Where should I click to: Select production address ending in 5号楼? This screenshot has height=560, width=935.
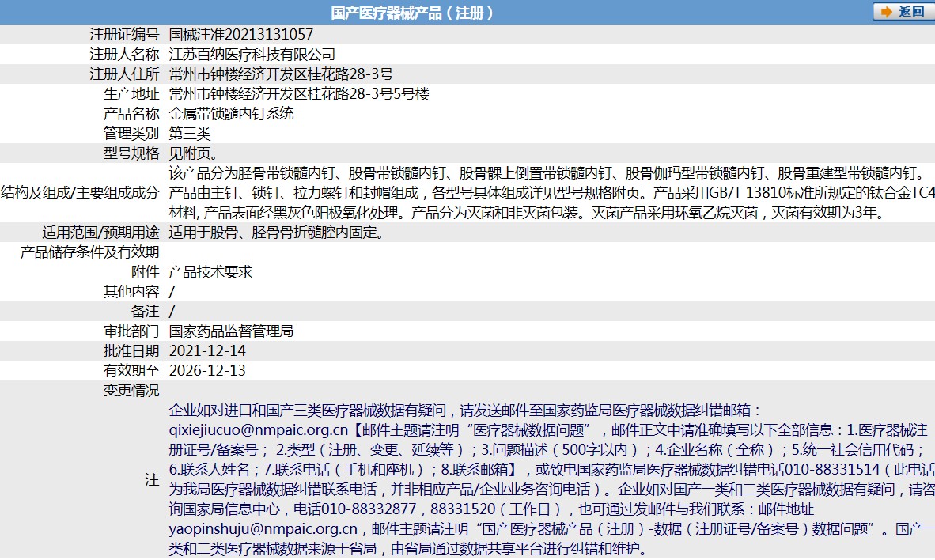[299, 93]
